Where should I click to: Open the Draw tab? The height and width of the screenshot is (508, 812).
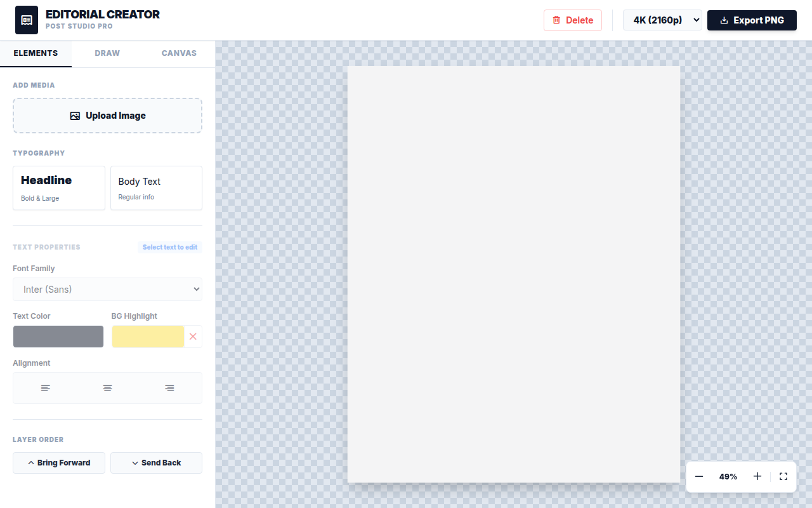coord(107,53)
